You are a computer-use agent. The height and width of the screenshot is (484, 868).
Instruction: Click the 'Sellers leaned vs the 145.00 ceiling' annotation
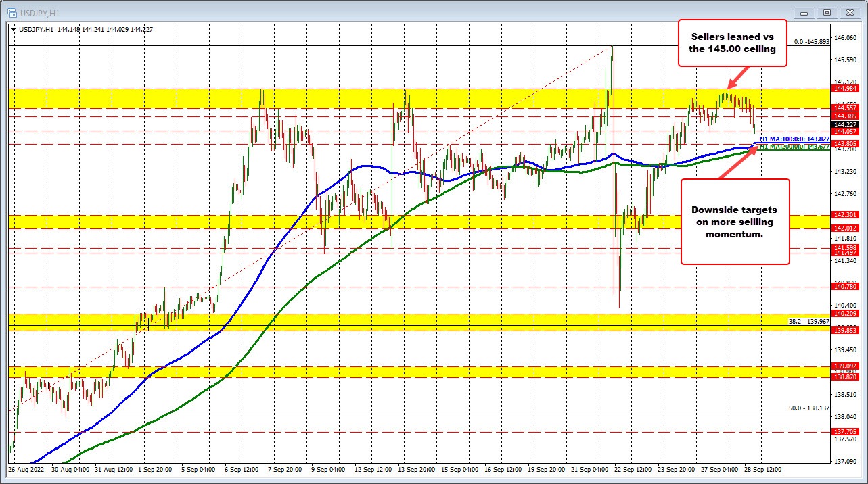[732, 43]
